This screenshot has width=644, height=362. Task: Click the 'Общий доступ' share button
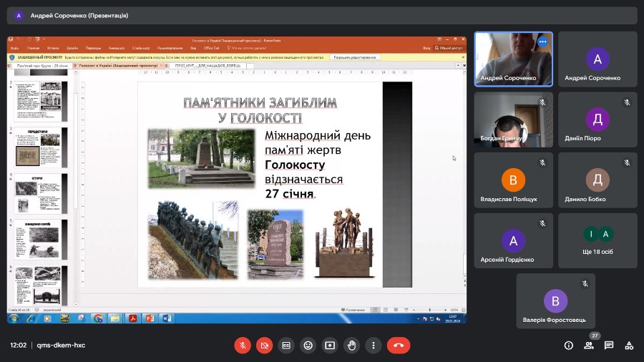(x=451, y=48)
